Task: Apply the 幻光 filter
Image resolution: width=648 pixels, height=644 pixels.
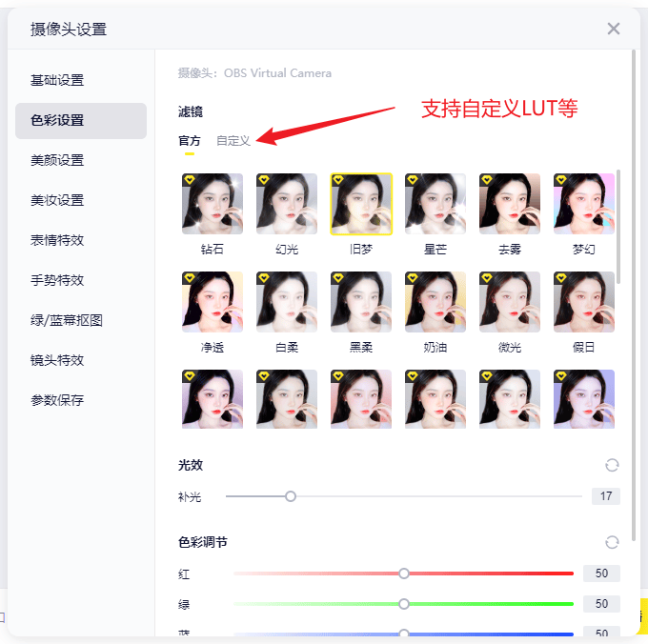Action: [287, 204]
